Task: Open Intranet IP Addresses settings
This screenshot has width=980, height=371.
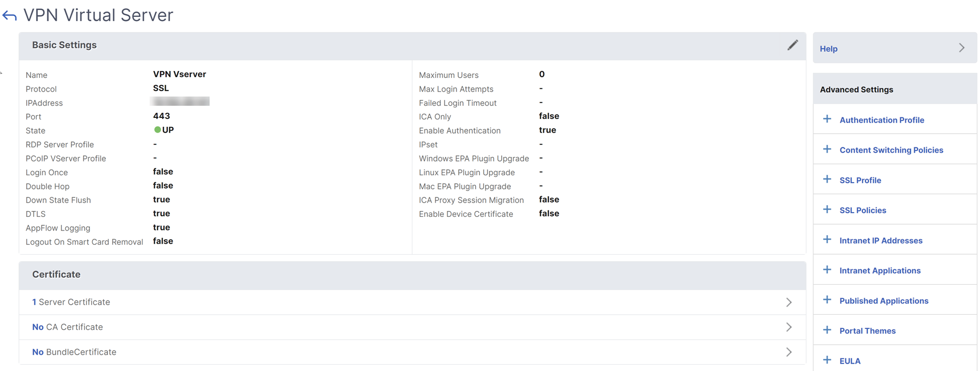Action: pos(881,240)
